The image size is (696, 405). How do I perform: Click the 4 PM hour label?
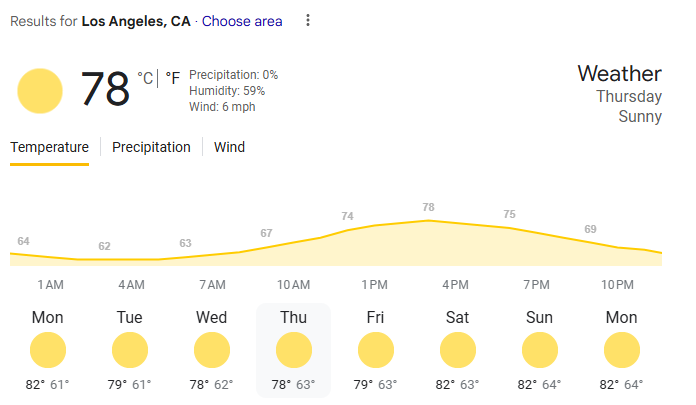pos(456,285)
